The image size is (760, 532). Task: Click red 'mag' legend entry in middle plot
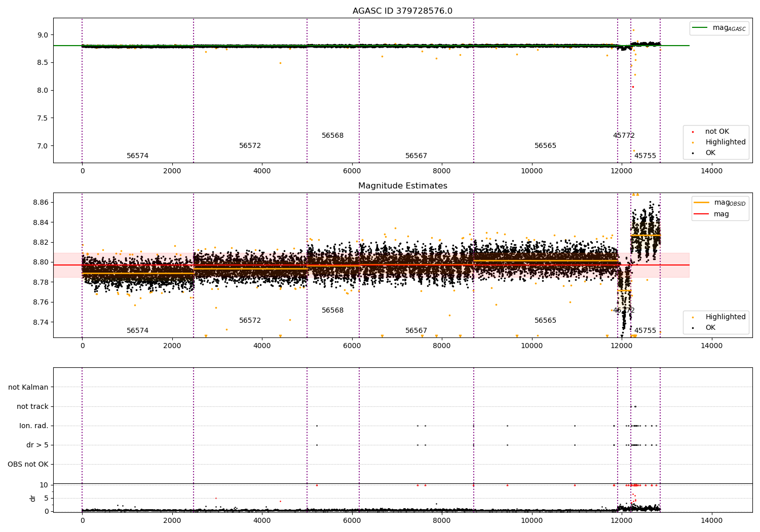(712, 214)
